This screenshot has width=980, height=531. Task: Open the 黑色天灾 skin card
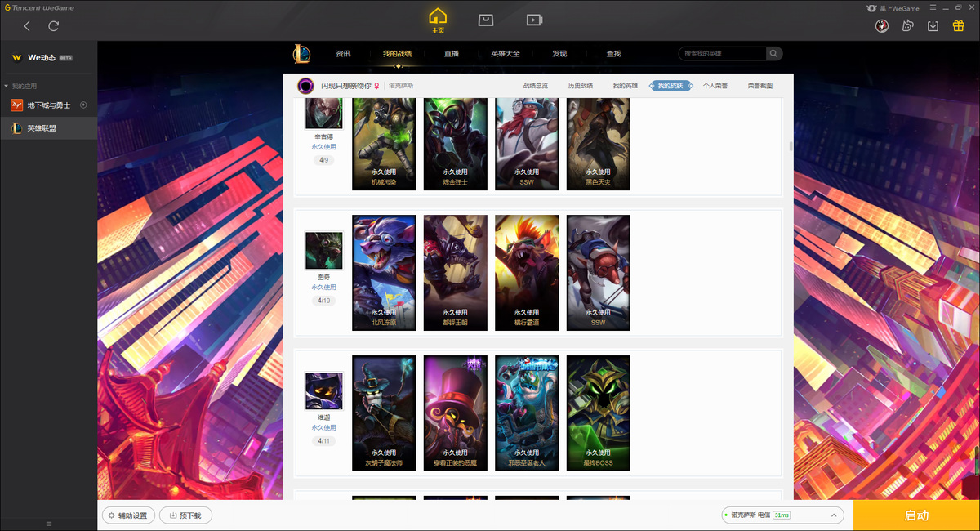point(599,145)
